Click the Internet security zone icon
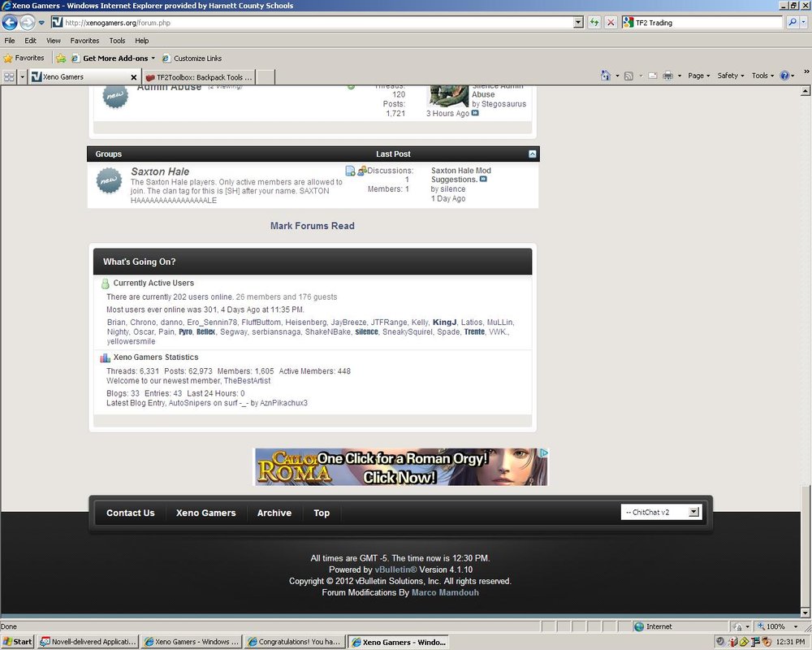The width and height of the screenshot is (812, 650). tap(639, 626)
